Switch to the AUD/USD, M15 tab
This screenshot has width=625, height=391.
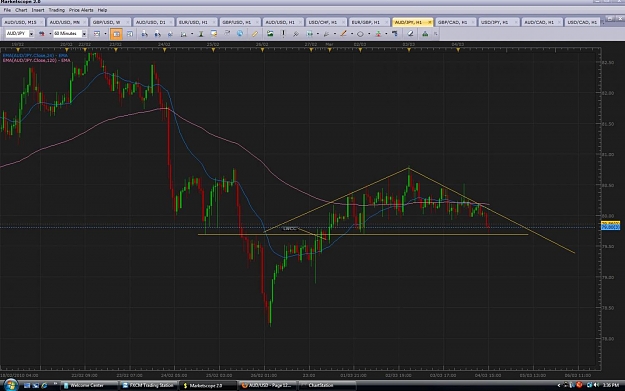23,22
